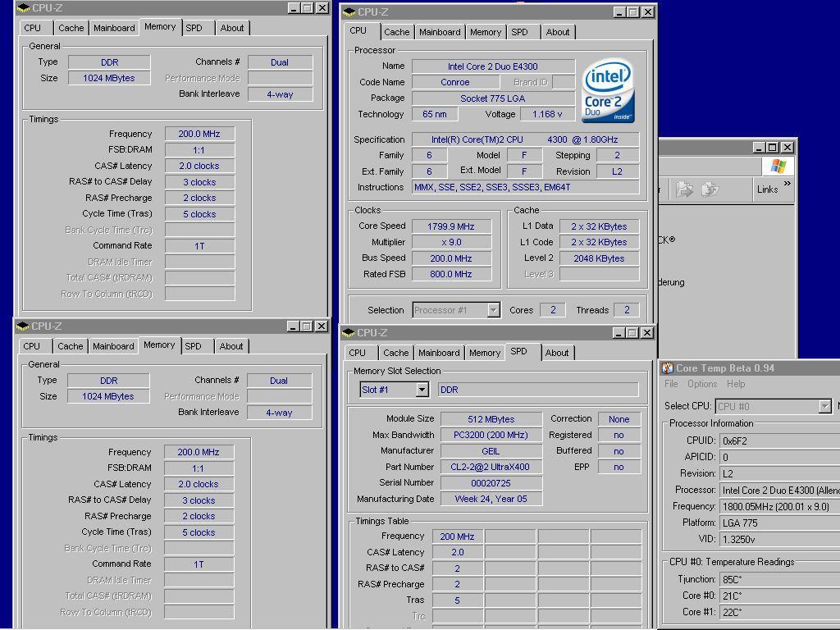Click the manufacturer value 'GEIL'
This screenshot has width=840, height=630.
(x=491, y=451)
